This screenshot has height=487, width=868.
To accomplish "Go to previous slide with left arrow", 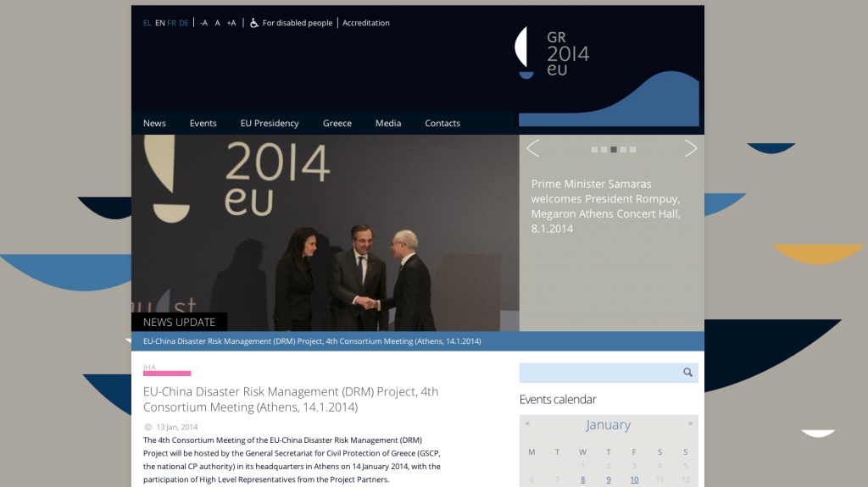I will [x=532, y=149].
